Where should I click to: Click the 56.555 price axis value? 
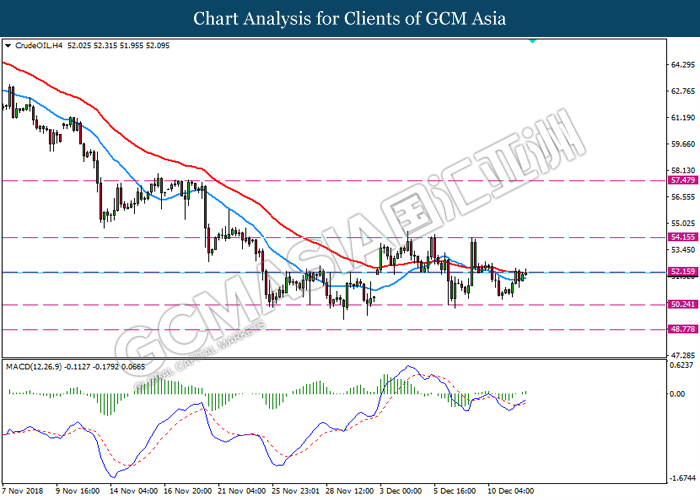pyautogui.click(x=683, y=197)
